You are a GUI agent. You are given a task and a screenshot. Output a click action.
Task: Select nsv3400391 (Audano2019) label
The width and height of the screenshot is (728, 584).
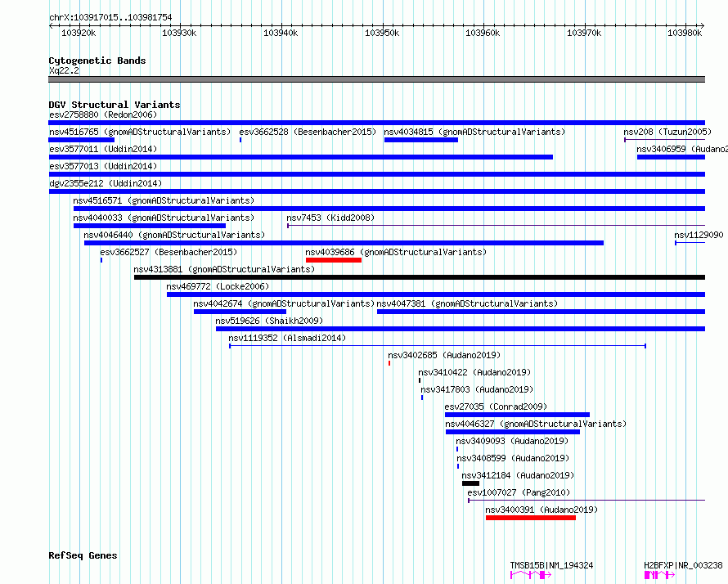pos(542,510)
